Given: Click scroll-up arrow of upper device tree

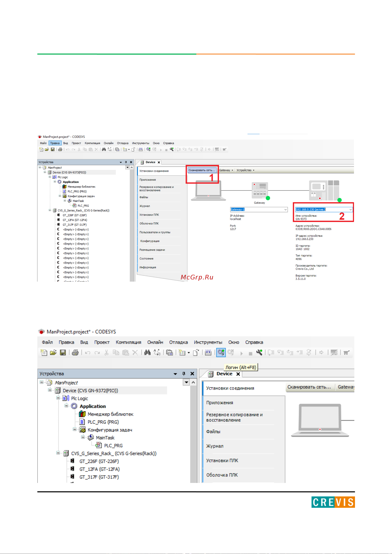Looking at the screenshot, I should pyautogui.click(x=131, y=167).
